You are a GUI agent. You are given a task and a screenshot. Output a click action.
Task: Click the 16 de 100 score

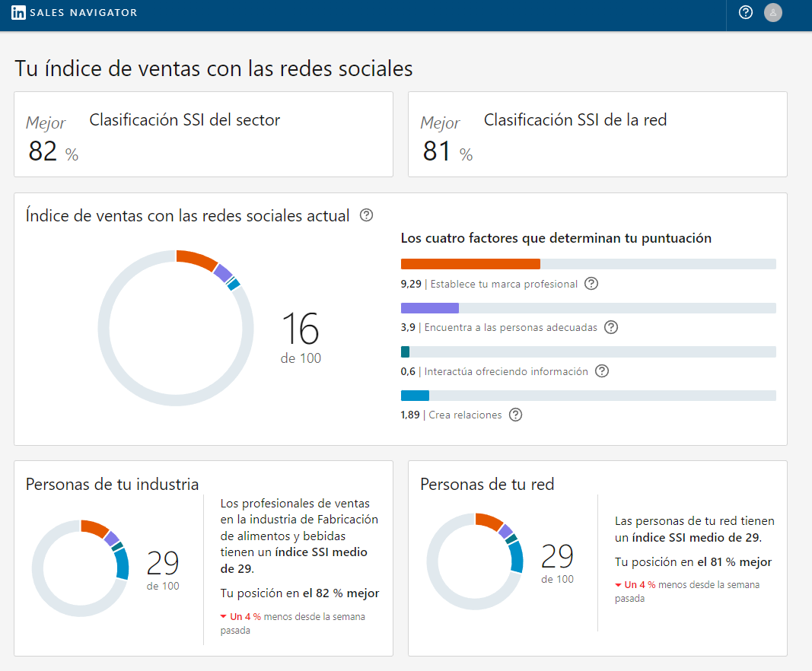click(x=301, y=338)
